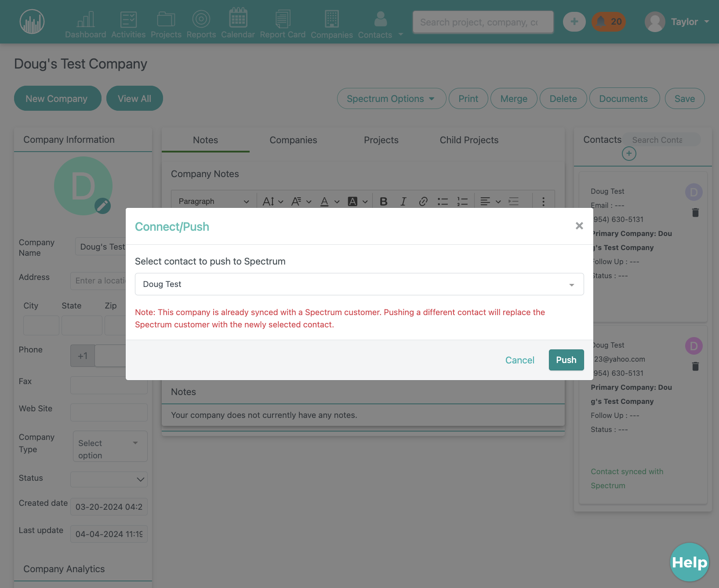Open the text alignment dropdown in editor

[x=490, y=201]
